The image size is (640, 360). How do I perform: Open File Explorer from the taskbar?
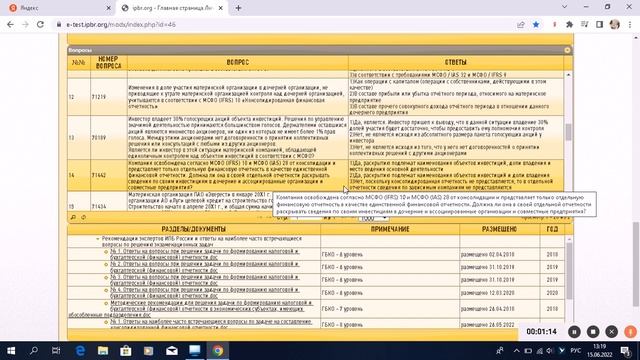[103, 351]
